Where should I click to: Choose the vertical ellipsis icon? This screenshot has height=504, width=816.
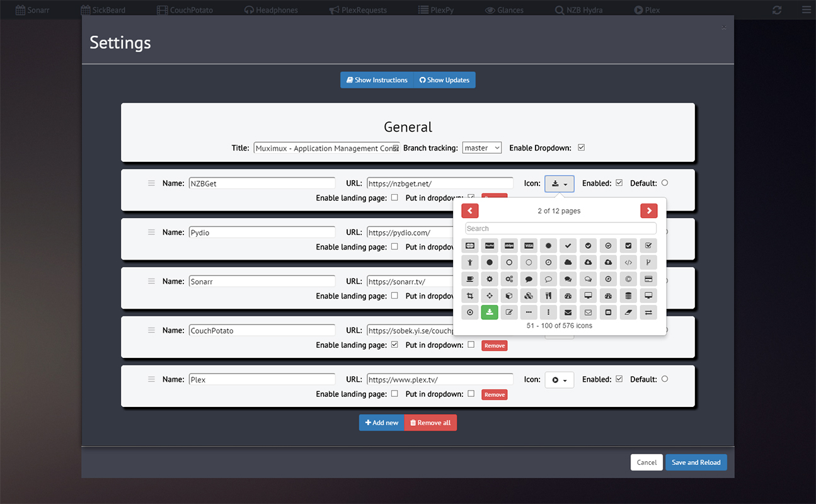click(x=549, y=312)
